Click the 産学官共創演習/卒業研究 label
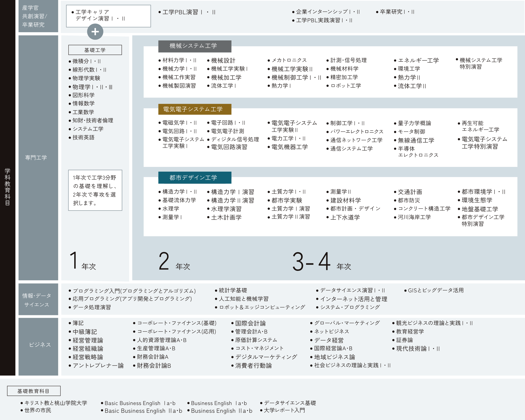The image size is (525, 420). [35, 16]
